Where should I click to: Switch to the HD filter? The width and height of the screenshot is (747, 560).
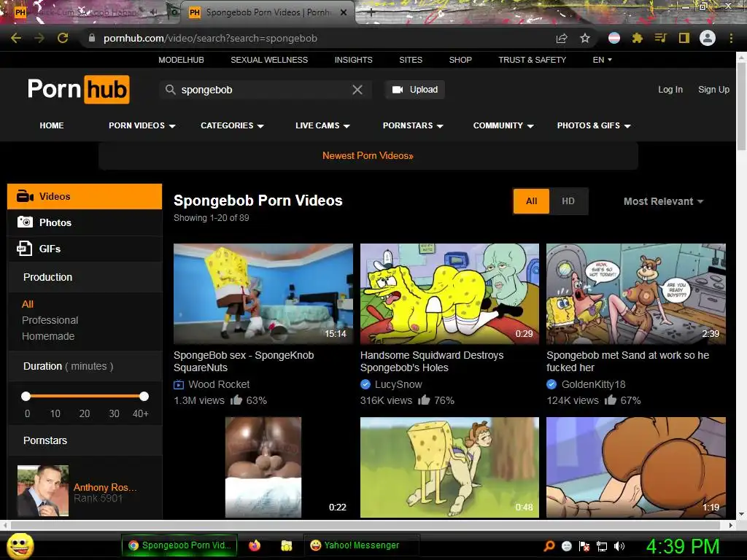(x=568, y=201)
